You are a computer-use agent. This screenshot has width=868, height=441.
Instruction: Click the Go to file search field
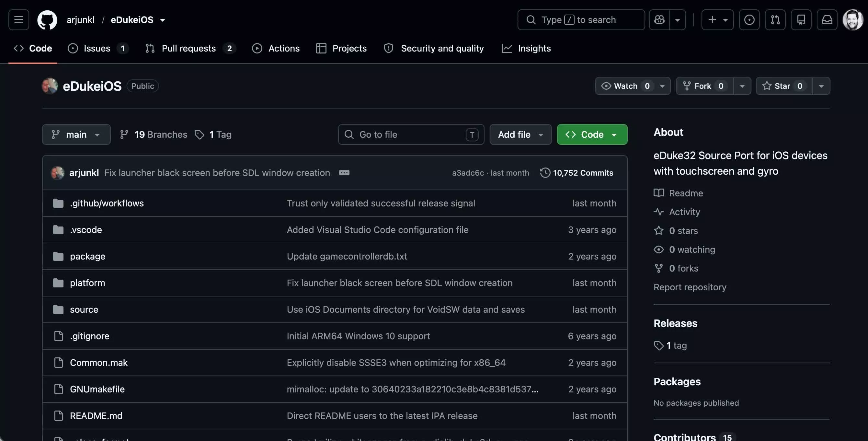(411, 134)
